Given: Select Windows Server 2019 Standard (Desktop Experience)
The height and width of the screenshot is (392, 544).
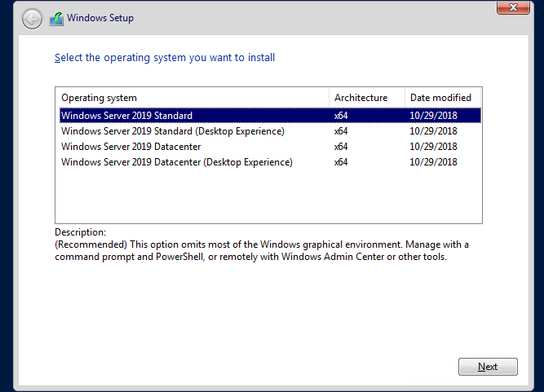Looking at the screenshot, I should (x=172, y=131).
